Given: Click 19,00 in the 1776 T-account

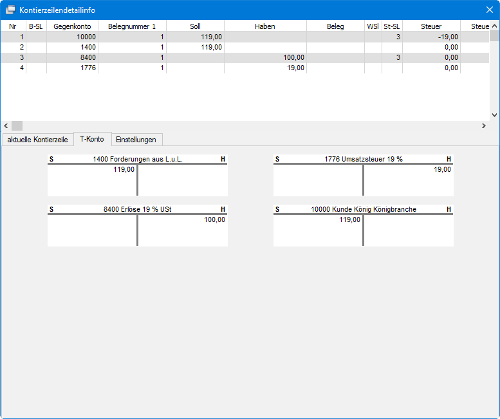Looking at the screenshot, I should (442, 170).
